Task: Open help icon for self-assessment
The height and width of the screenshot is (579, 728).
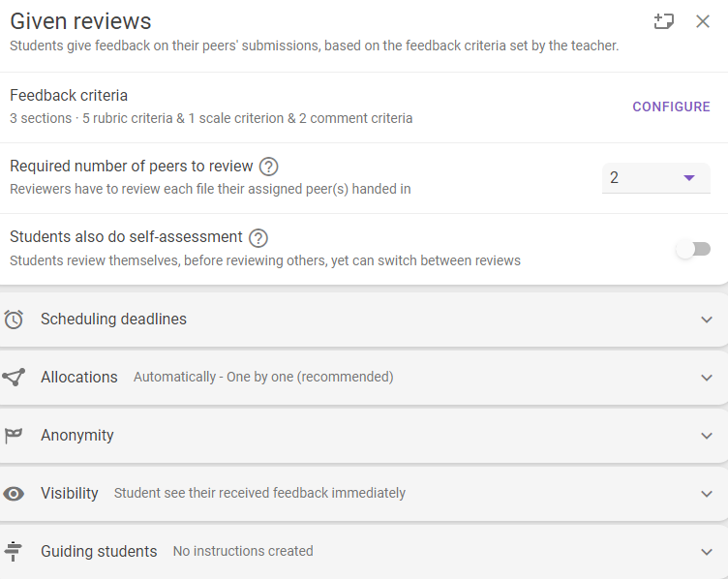Action: click(258, 238)
